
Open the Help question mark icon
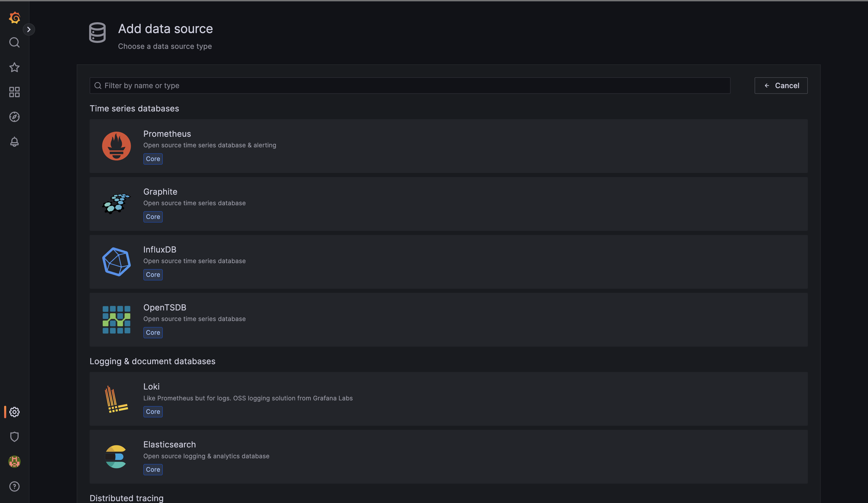[x=14, y=486]
